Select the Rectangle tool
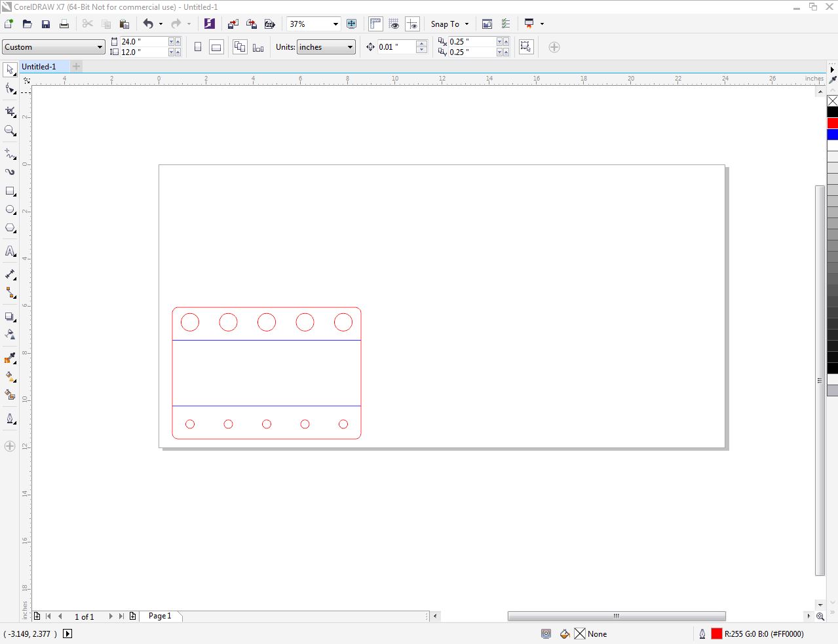This screenshot has height=644, width=838. 10,191
